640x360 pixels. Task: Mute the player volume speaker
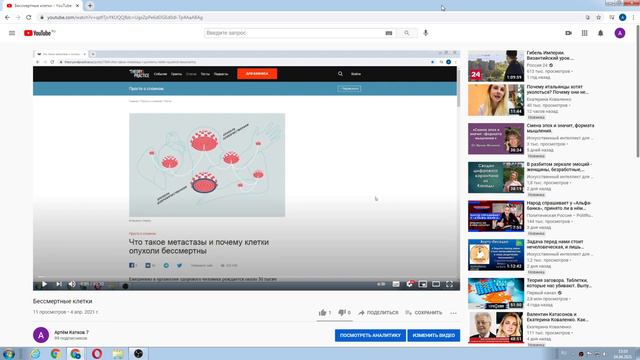point(72,284)
